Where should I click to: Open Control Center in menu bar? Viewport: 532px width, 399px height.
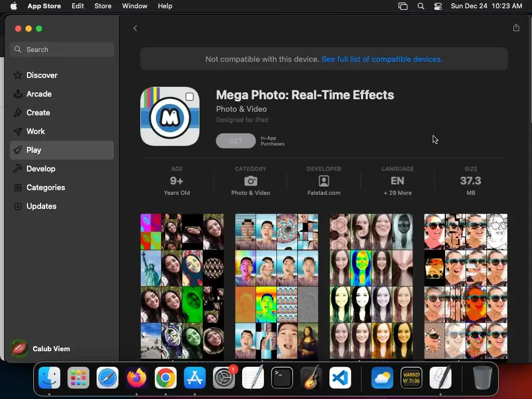[x=438, y=6]
